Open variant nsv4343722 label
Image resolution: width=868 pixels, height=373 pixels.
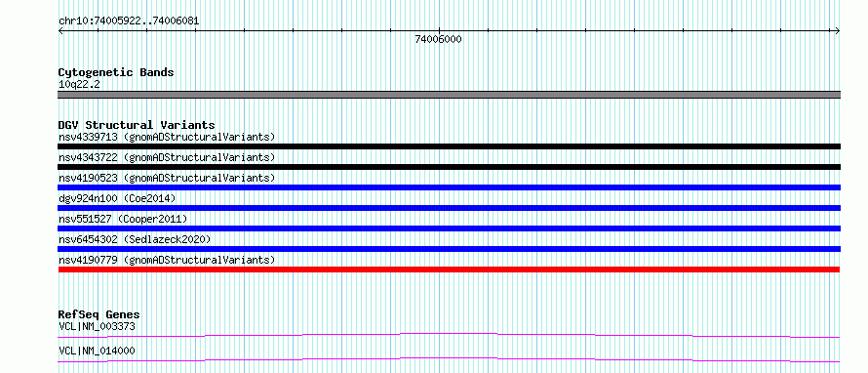pos(167,157)
